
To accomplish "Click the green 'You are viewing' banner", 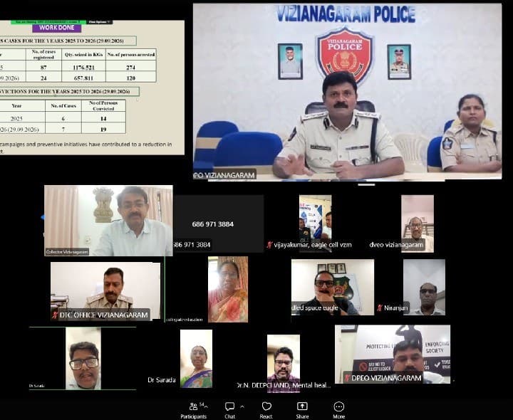I will point(48,22).
